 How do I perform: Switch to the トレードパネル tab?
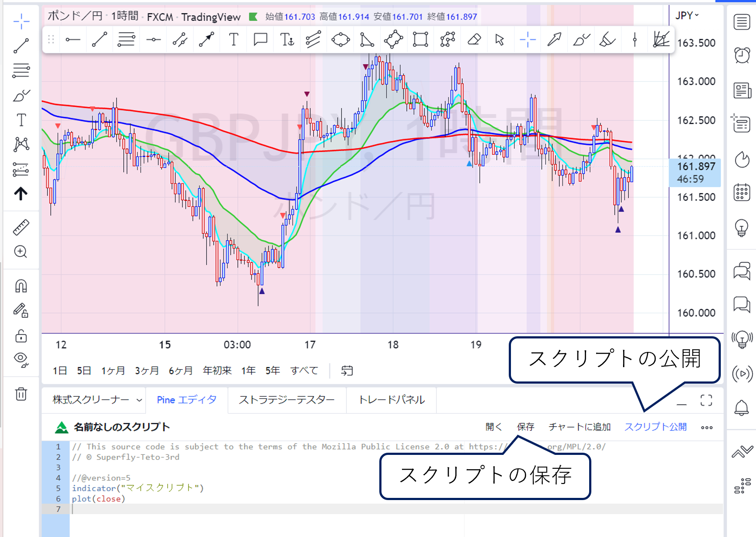coord(391,400)
